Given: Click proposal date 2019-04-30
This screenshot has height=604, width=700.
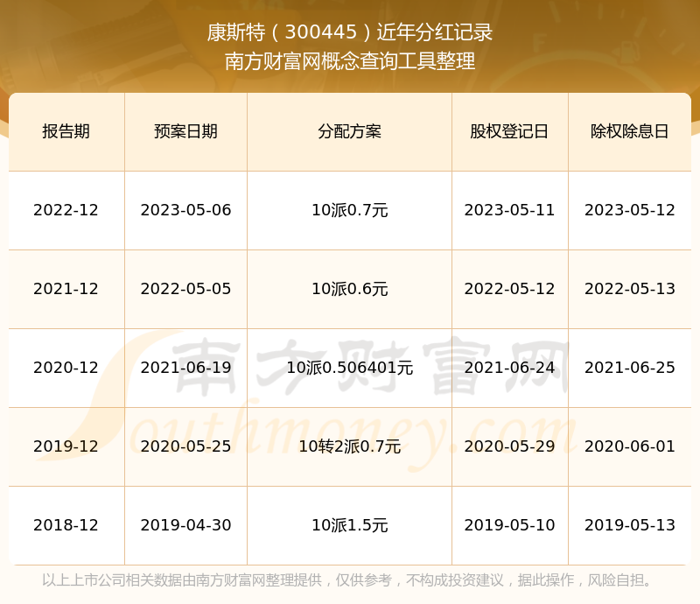Looking at the screenshot, I should pos(185,525).
